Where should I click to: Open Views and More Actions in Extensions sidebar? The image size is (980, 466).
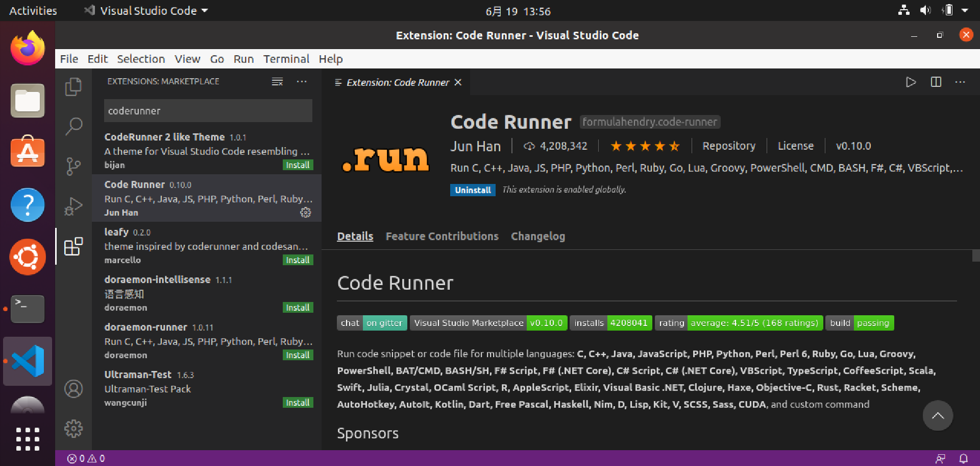[x=302, y=82]
